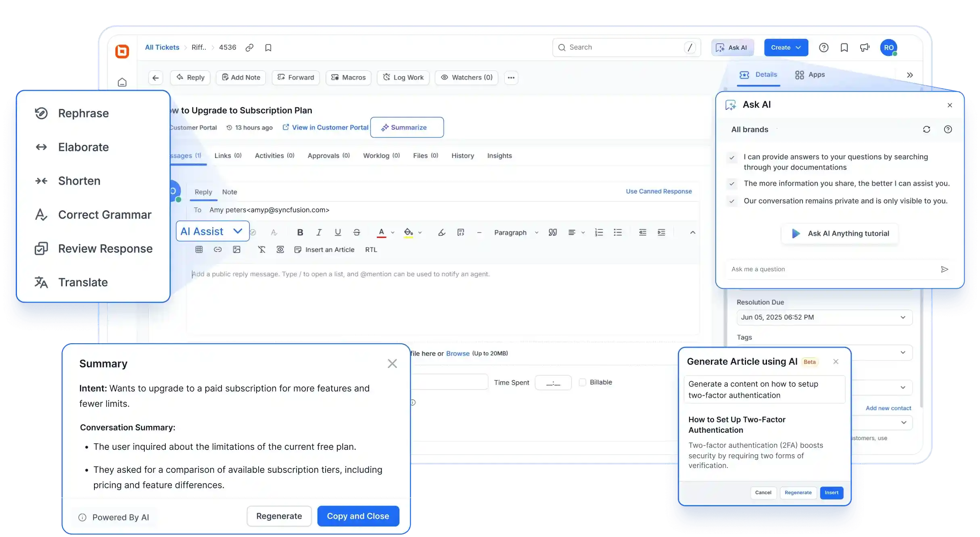
Task: Click the Copy and Close button
Action: click(358, 516)
